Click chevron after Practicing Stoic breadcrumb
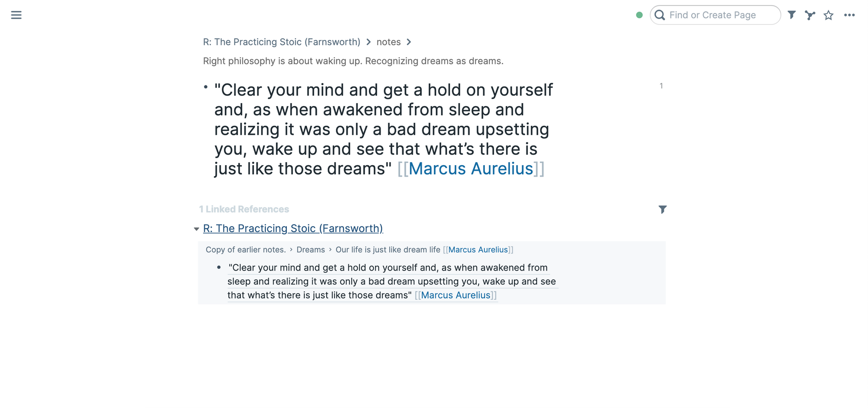Viewport: 868px width, 408px height. [368, 42]
